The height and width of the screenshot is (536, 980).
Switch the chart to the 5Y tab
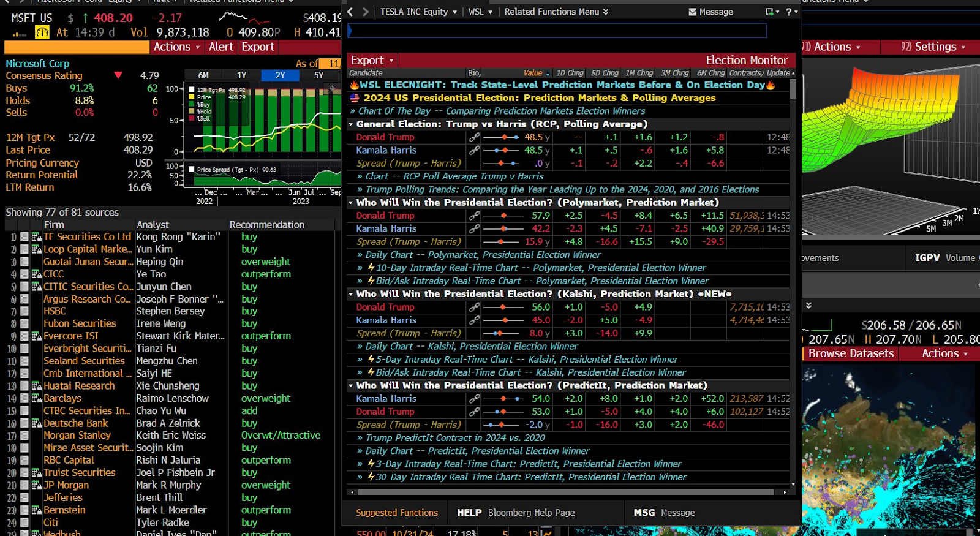click(318, 75)
